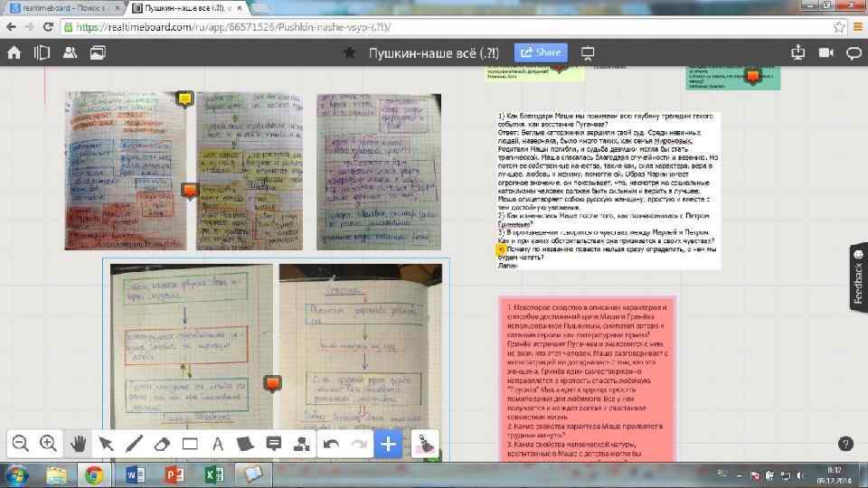Open the frames gallery icon
868x488 pixels.
pos(98,52)
